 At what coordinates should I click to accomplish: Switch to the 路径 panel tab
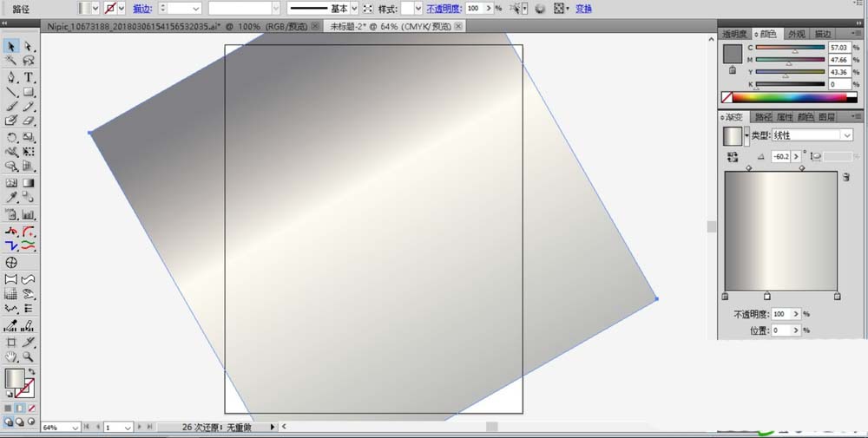(x=763, y=117)
